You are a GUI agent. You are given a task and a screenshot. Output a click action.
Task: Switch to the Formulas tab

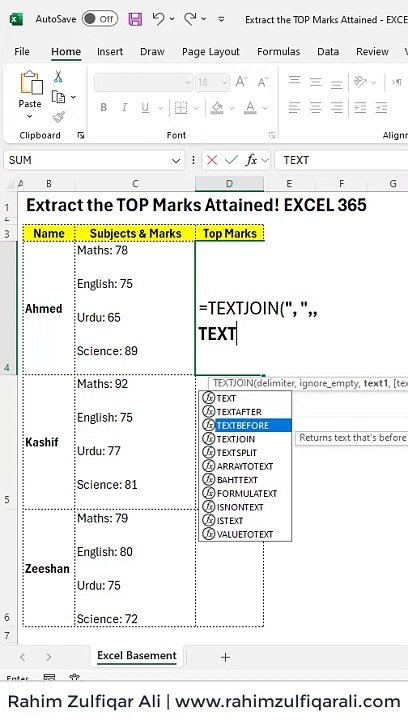[279, 51]
